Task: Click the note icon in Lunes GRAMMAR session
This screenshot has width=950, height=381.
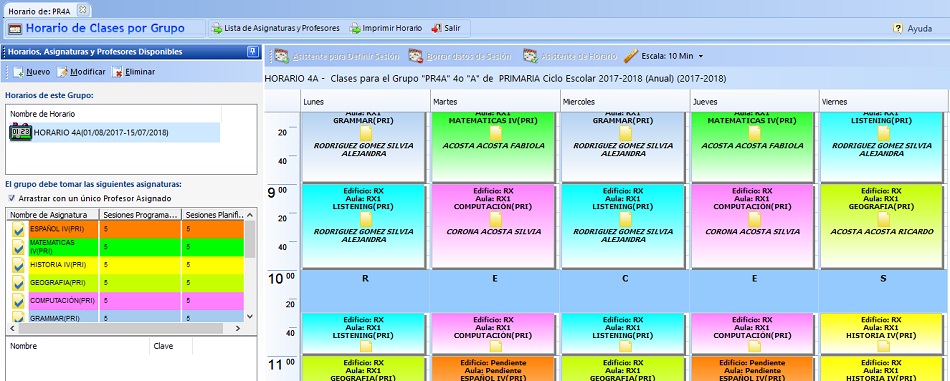Action: tap(365, 133)
